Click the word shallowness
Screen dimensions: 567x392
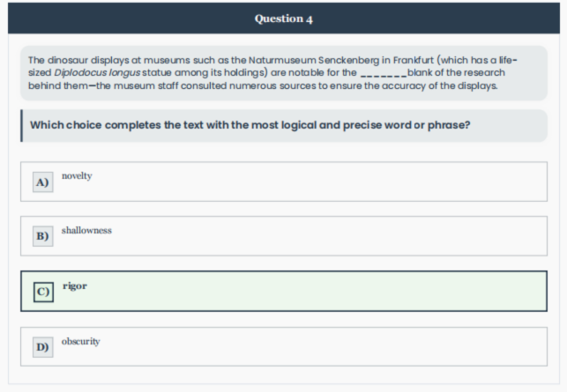tap(86, 231)
